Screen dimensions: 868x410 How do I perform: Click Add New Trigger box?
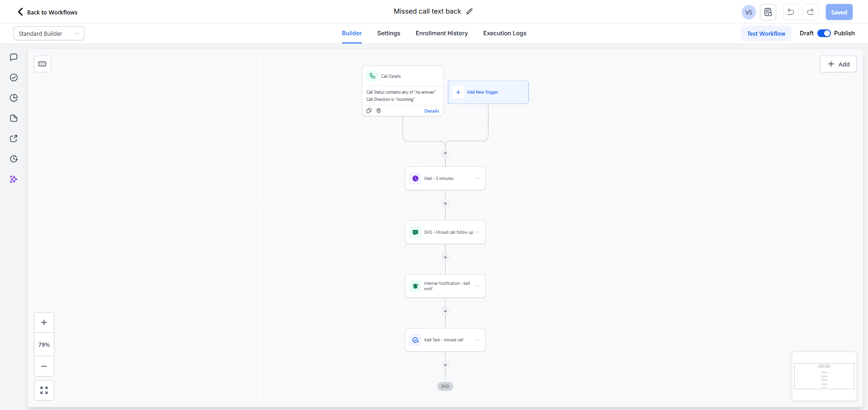[x=488, y=92]
